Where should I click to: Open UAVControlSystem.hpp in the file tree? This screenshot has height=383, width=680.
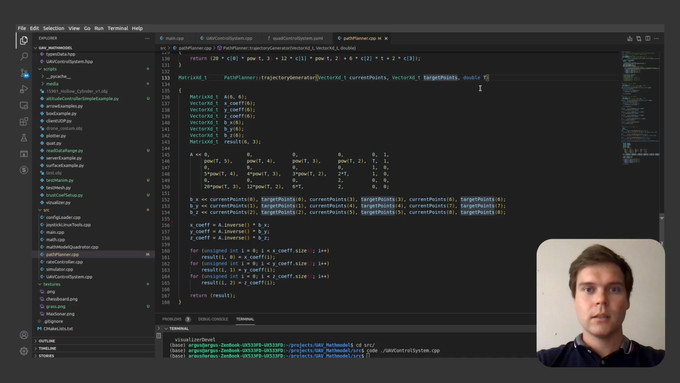tap(69, 62)
